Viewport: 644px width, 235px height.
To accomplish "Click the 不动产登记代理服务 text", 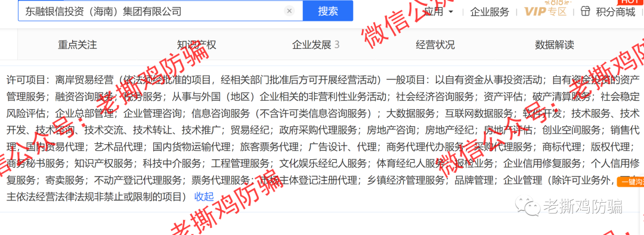I will pos(138,180).
